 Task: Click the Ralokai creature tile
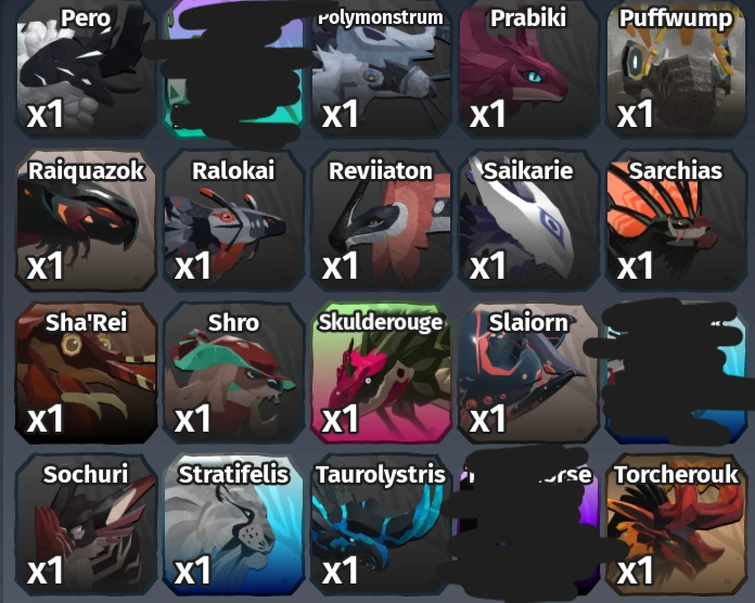234,220
